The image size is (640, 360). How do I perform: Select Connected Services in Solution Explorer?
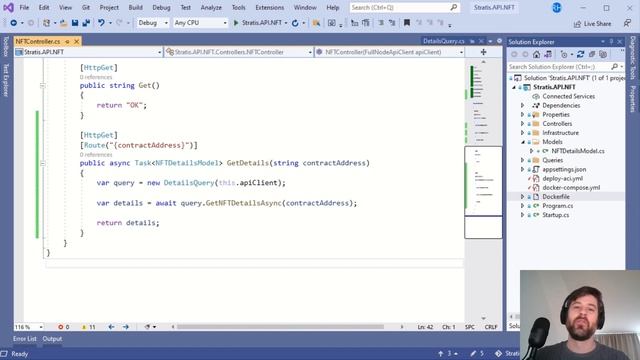point(568,96)
